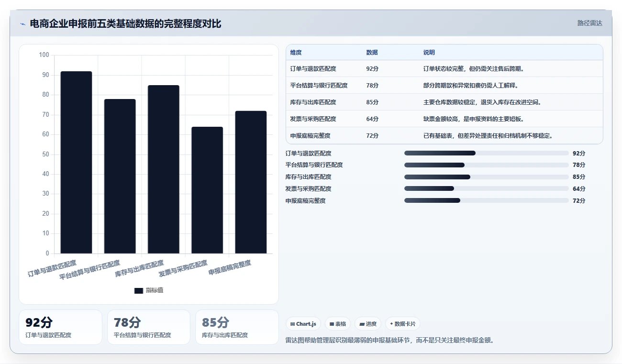This screenshot has height=364, width=622.
Task: Toggle the 指标值 legend label
Action: pos(155,290)
